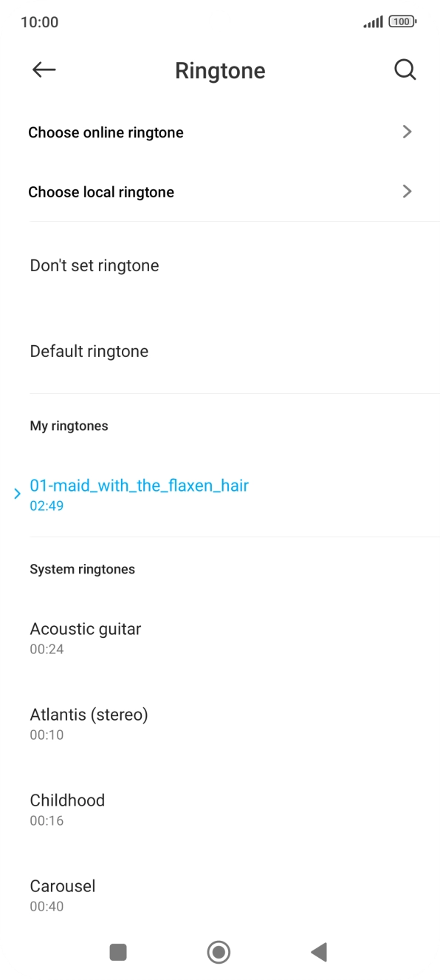440x980 pixels.
Task: Tap the back triangle navigation button
Action: tap(318, 953)
